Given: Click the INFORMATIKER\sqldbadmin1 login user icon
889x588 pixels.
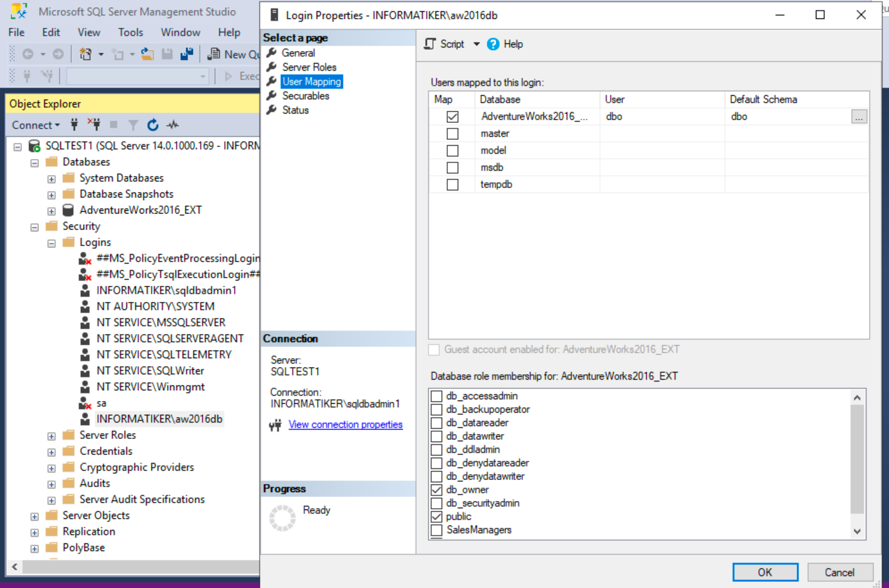Looking at the screenshot, I should tap(85, 291).
